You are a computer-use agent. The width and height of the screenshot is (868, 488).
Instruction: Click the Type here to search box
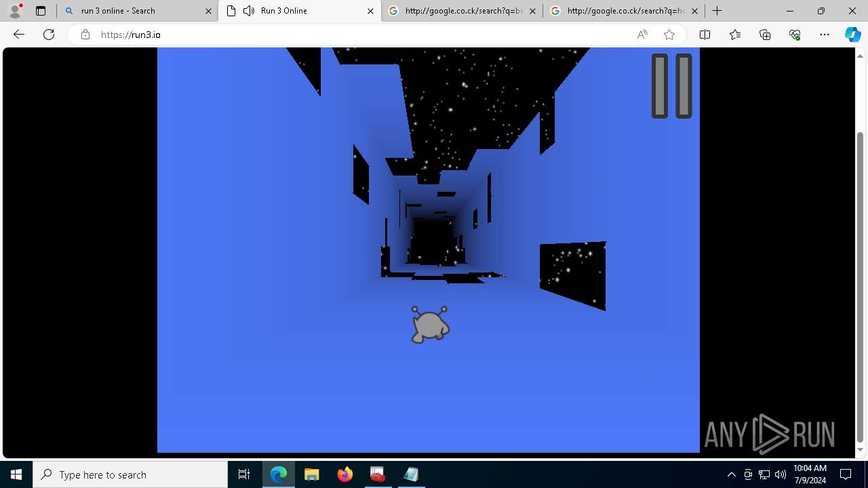[x=130, y=474]
